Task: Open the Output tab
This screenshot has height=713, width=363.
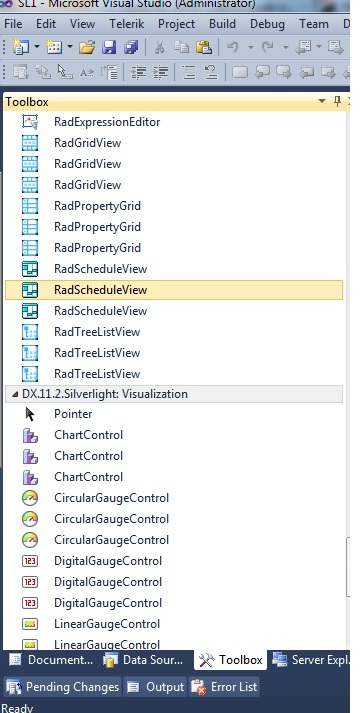Action: 155,687
